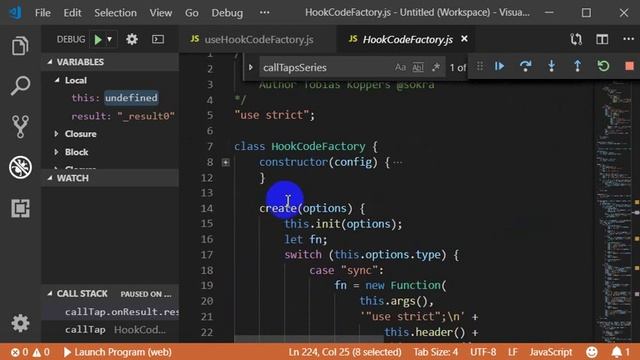Open the Debug menu
Image resolution: width=640 pixels, height=360 pixels.
tap(227, 13)
